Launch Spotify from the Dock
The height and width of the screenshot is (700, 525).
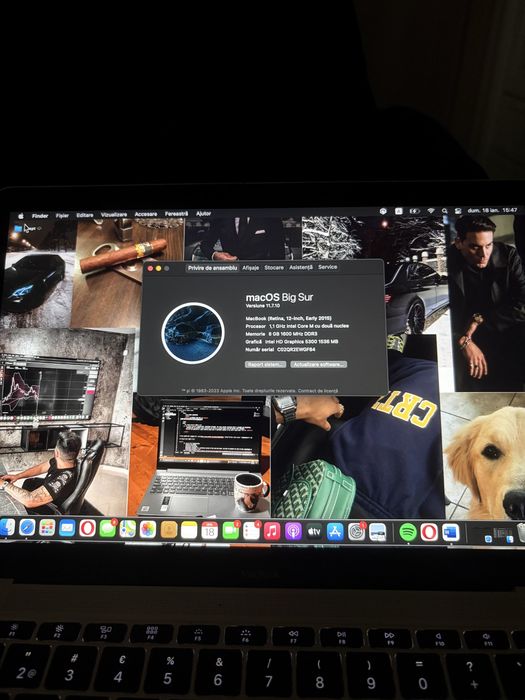point(408,533)
